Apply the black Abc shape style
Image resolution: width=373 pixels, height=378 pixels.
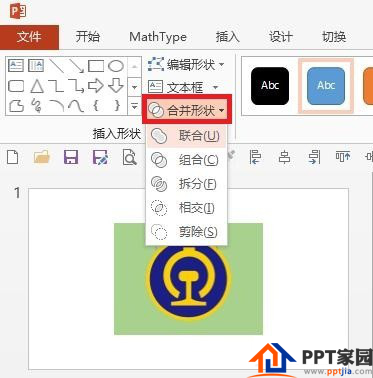(270, 86)
